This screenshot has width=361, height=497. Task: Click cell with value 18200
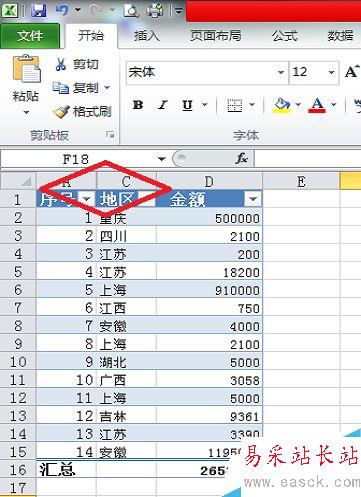point(209,272)
